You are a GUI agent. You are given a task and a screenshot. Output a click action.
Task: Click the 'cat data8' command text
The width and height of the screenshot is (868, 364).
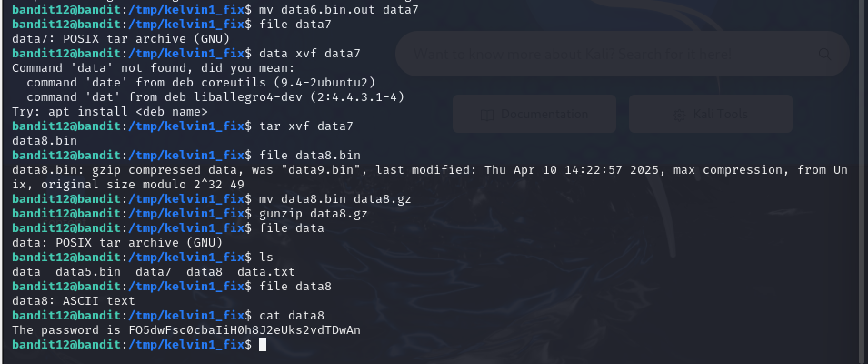point(292,316)
